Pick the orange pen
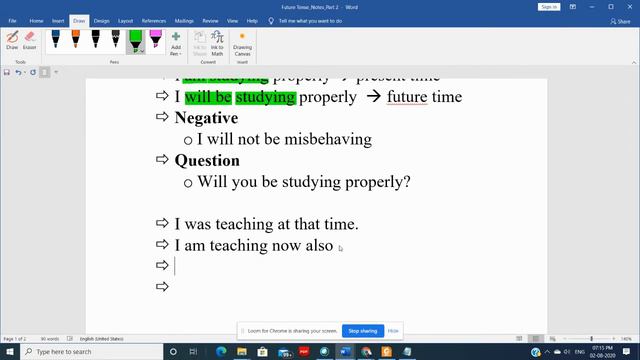640x360 pixels. pos(76,40)
